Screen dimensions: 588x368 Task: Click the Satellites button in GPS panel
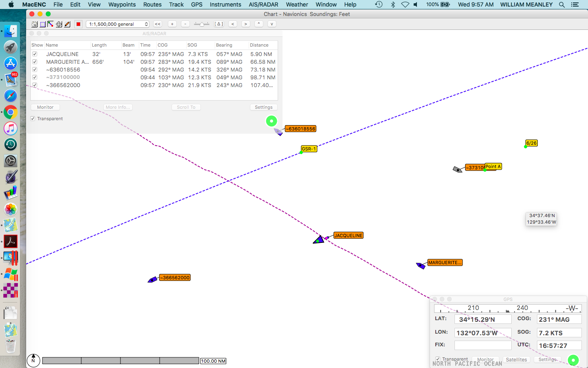pyautogui.click(x=517, y=360)
